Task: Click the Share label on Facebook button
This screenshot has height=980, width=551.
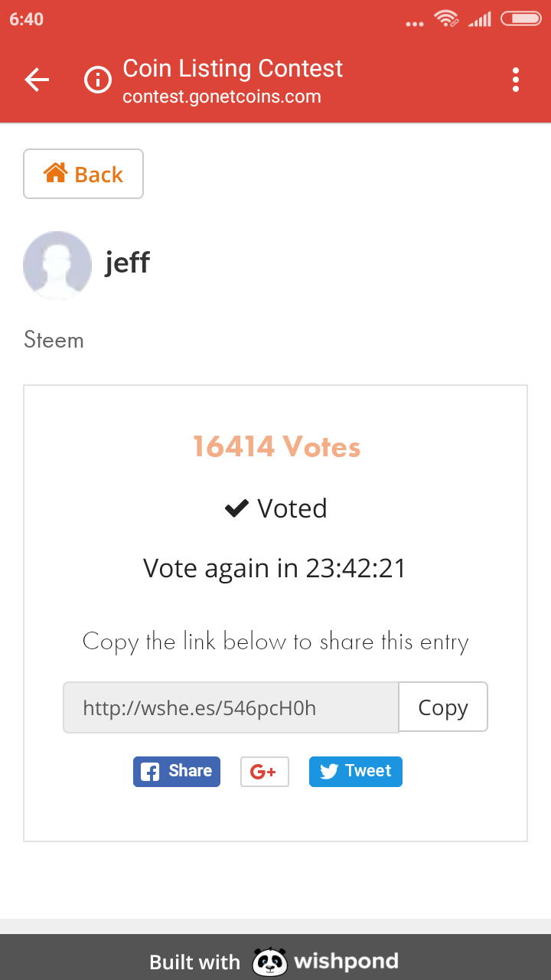Action: (x=191, y=771)
